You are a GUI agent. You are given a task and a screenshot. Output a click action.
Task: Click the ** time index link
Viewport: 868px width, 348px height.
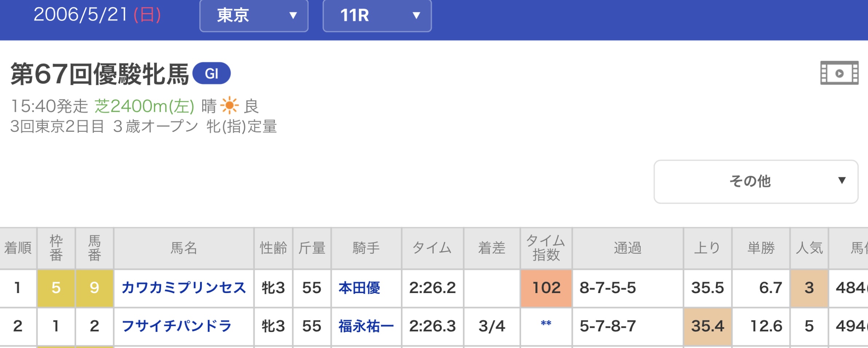coord(546,324)
